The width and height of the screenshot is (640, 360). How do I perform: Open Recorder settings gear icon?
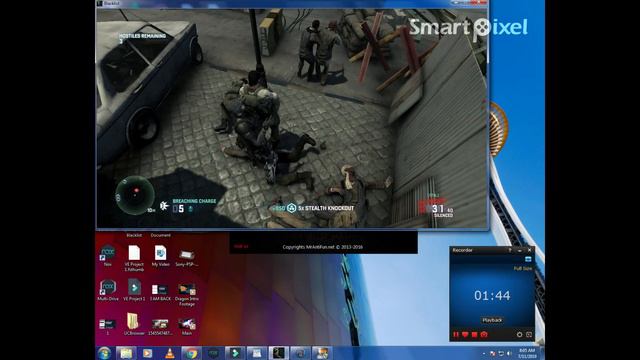[519, 335]
